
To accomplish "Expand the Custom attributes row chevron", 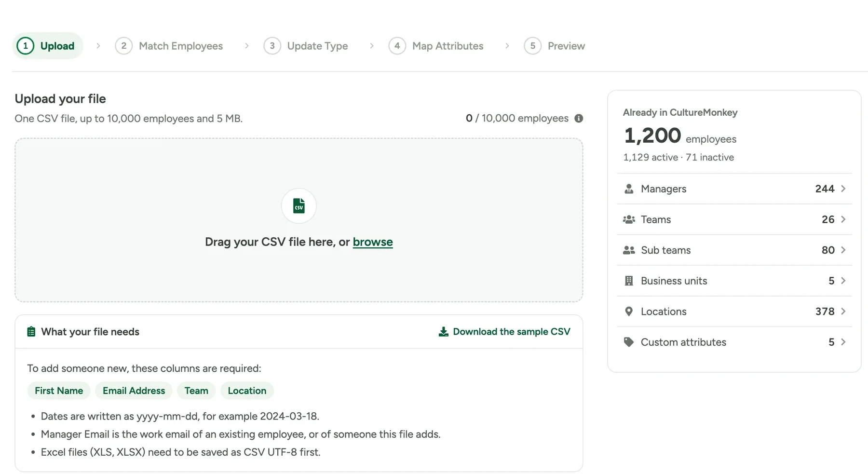I will 843,342.
